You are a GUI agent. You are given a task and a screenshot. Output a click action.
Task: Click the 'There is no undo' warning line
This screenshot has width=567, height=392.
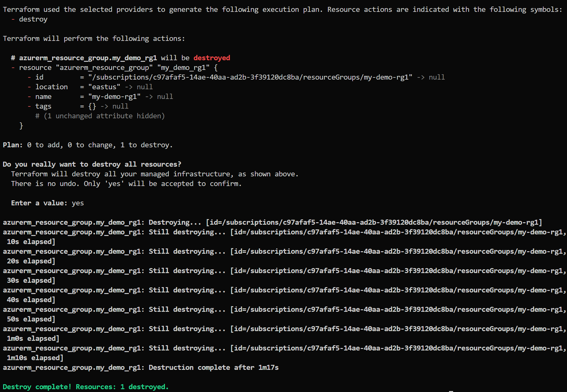point(126,184)
